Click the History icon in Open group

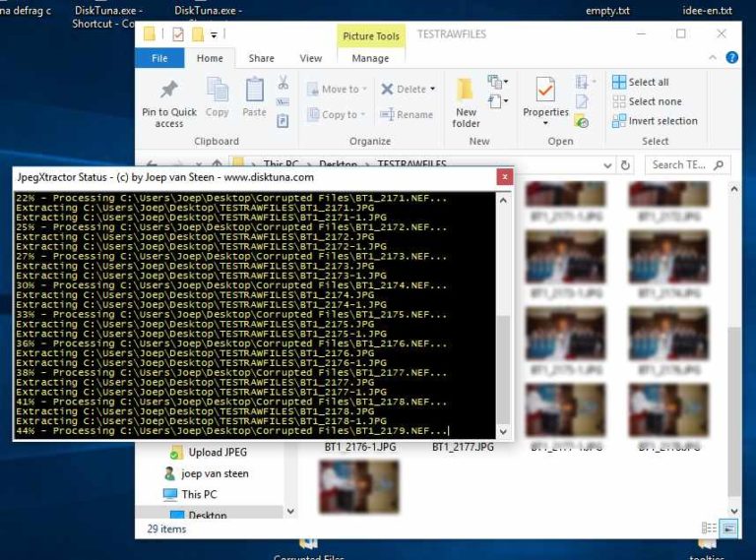[x=582, y=121]
